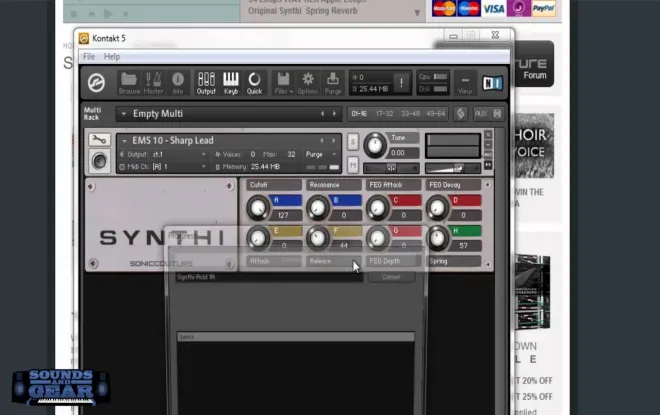Click the Tune knob
This screenshot has width=660, height=415.
pos(375,145)
